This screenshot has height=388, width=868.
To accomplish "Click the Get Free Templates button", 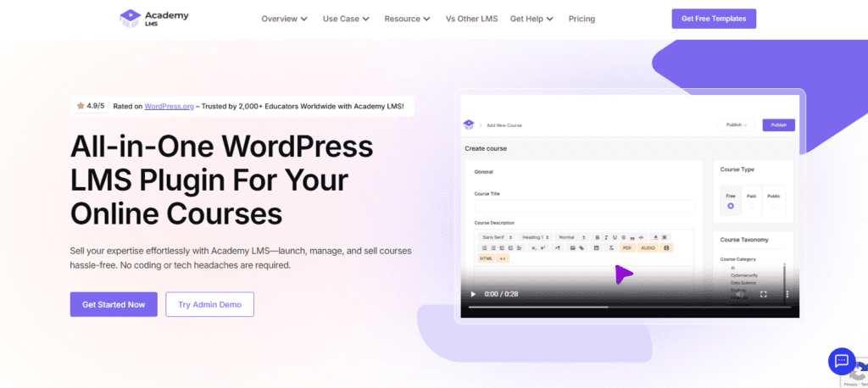I will click(714, 19).
